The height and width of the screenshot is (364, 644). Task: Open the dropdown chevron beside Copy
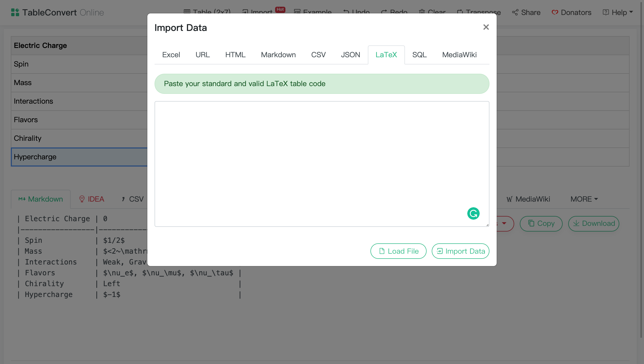(504, 224)
